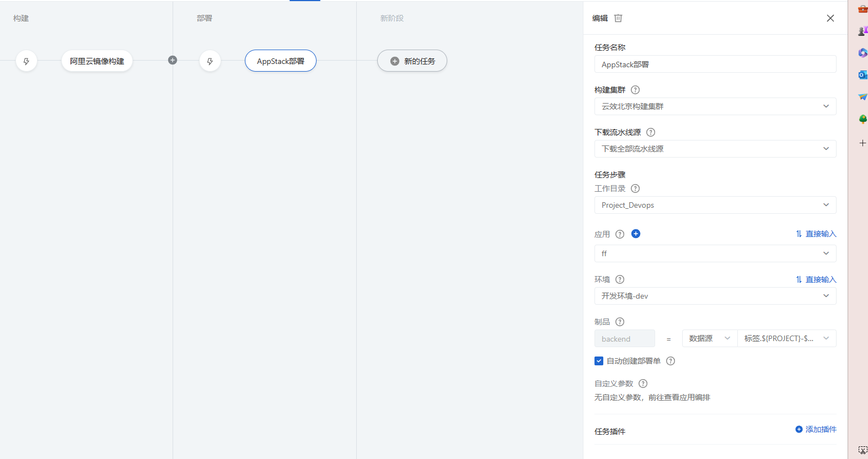This screenshot has height=459, width=868.
Task: Click the screenshot icon at sidebar bottom
Action: point(862,450)
